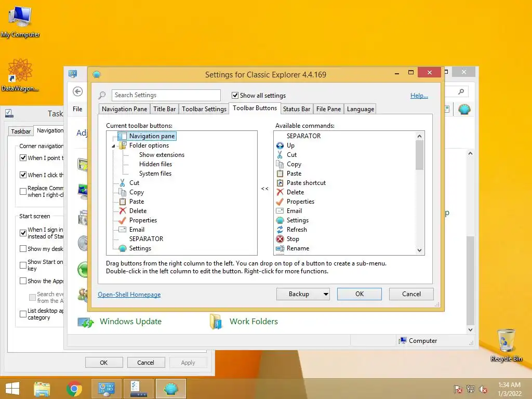Open Taskbar tab in Taskbar properties
The width and height of the screenshot is (532, 399).
[x=21, y=131]
